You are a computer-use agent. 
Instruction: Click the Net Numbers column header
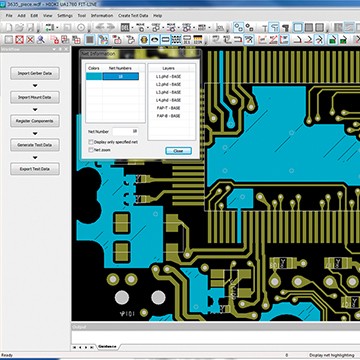(x=120, y=68)
